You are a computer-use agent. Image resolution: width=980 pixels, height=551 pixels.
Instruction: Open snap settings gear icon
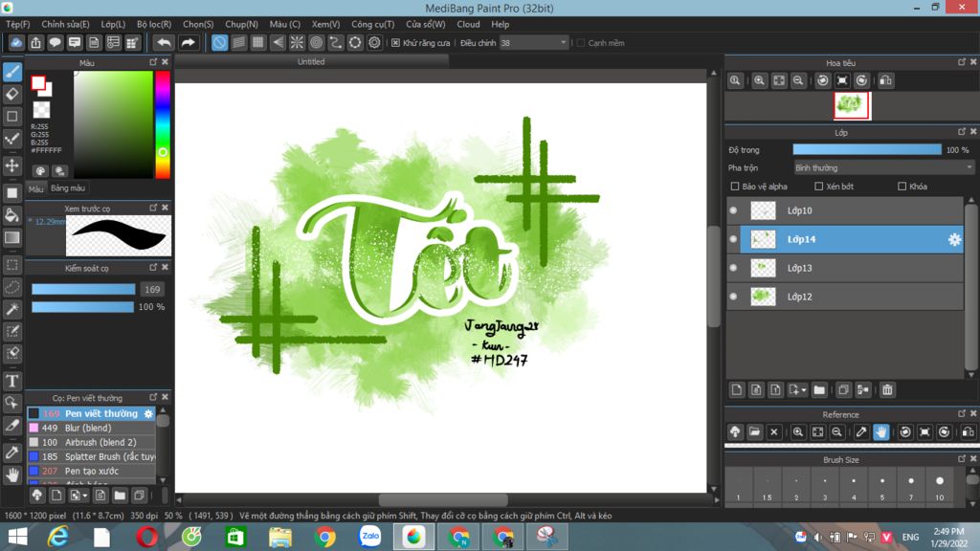(x=374, y=42)
